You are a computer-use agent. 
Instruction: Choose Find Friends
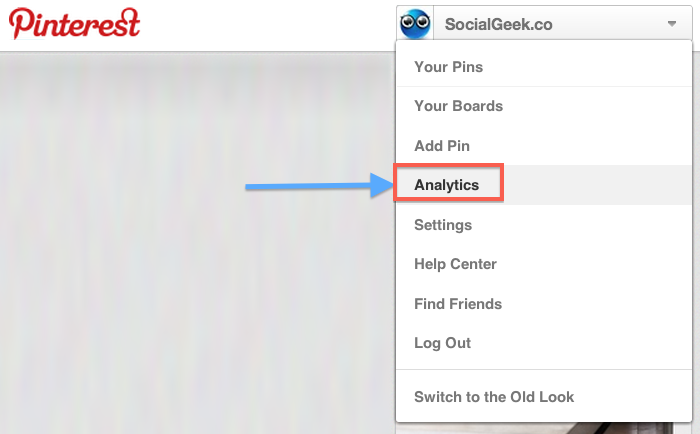click(x=458, y=304)
